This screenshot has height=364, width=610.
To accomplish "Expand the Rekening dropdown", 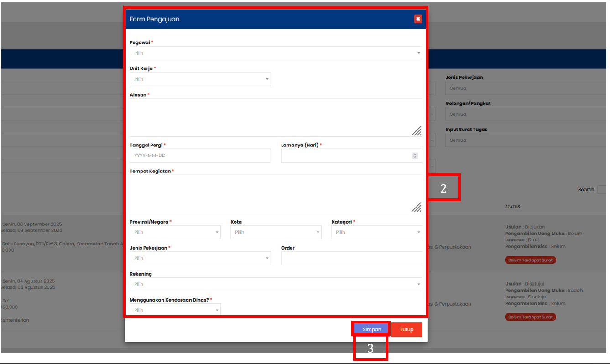I will 276,284.
